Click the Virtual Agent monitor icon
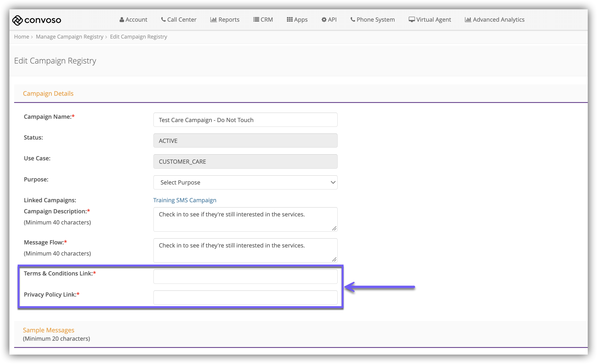Viewport: 597px width, 364px height. pyautogui.click(x=412, y=19)
